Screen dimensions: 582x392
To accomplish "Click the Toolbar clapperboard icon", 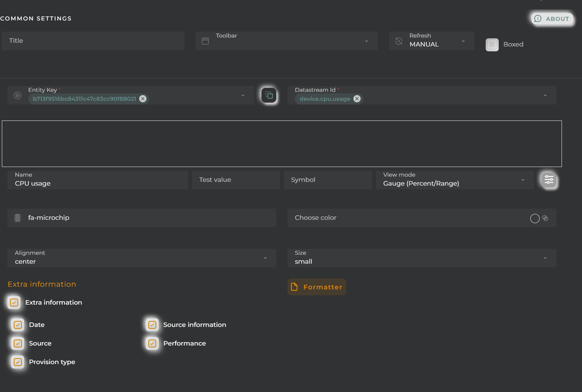I will click(x=205, y=41).
